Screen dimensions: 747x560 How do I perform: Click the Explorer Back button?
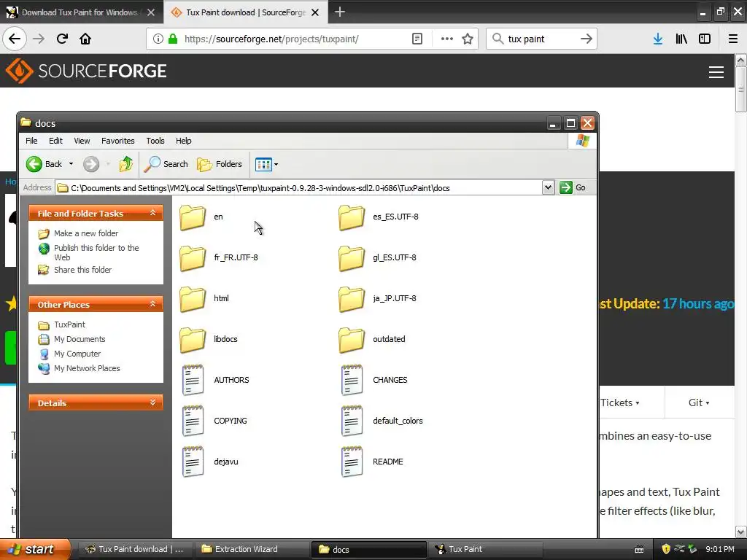pos(44,164)
